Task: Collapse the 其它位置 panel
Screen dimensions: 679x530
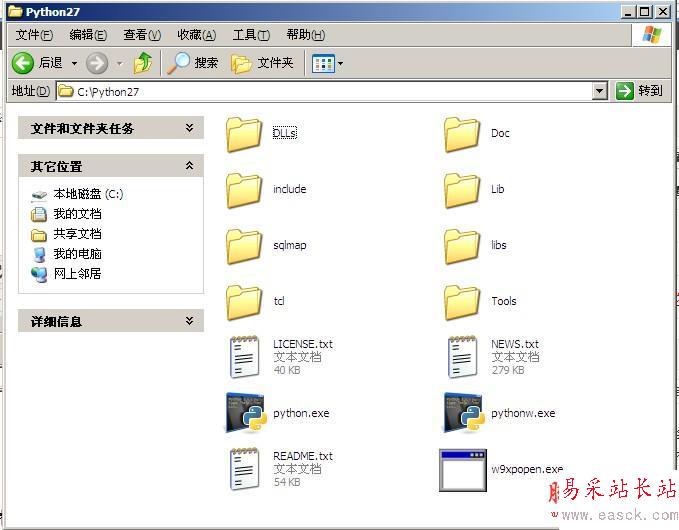Action: [189, 165]
